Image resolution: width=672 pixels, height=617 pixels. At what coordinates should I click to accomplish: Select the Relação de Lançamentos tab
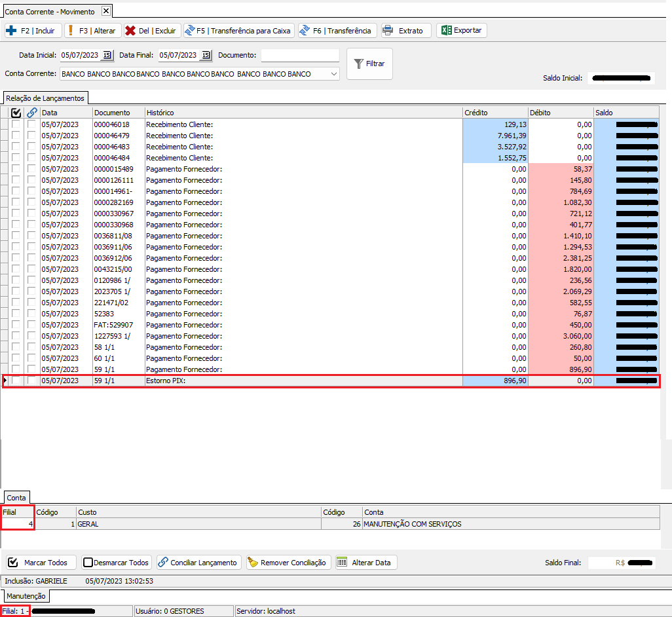click(x=45, y=98)
